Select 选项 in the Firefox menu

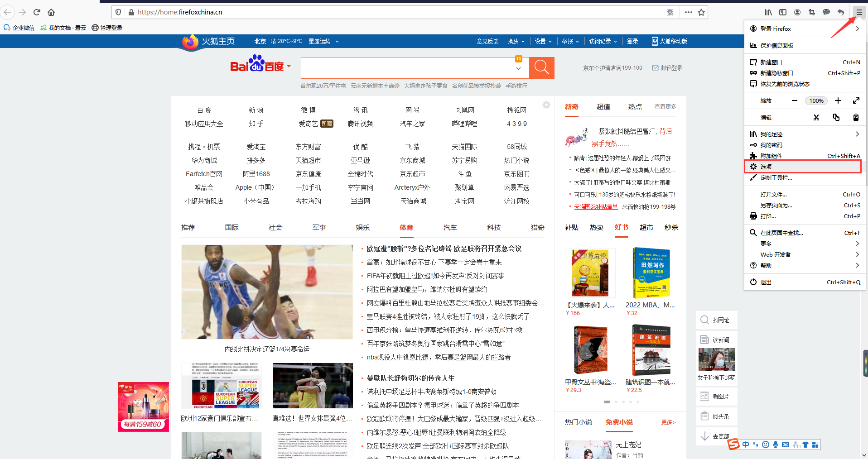803,167
